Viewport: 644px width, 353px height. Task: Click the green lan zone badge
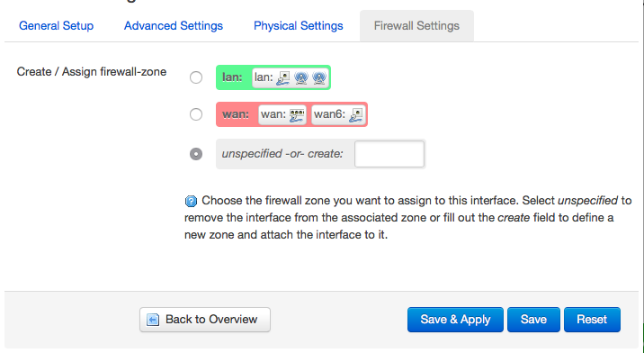(x=273, y=77)
